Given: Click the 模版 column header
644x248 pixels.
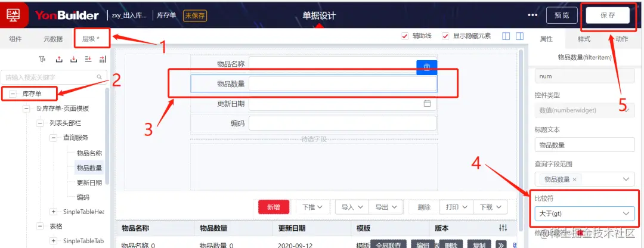Looking at the screenshot, I should (363, 228).
